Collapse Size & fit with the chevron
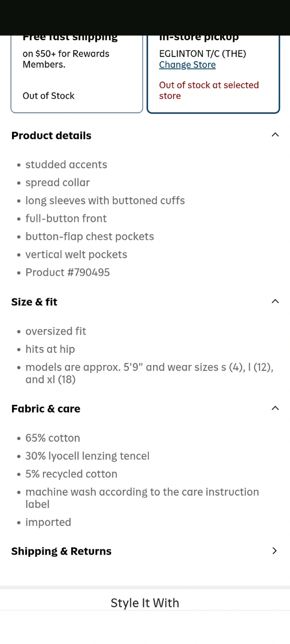 point(275,301)
